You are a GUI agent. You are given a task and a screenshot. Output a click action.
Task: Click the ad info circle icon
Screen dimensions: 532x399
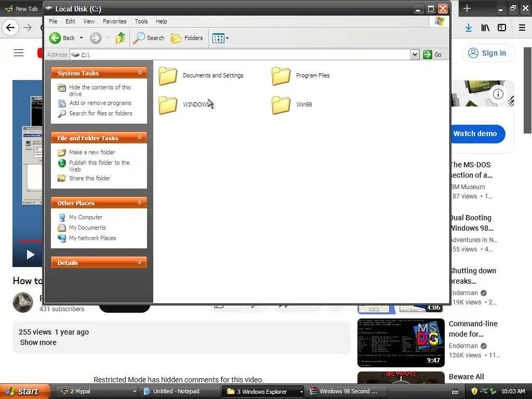point(498,94)
